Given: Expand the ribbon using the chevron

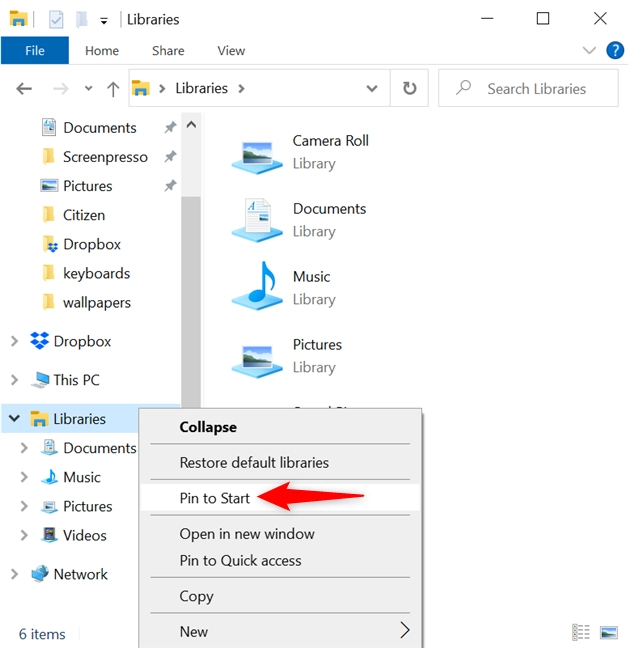Looking at the screenshot, I should (x=589, y=50).
